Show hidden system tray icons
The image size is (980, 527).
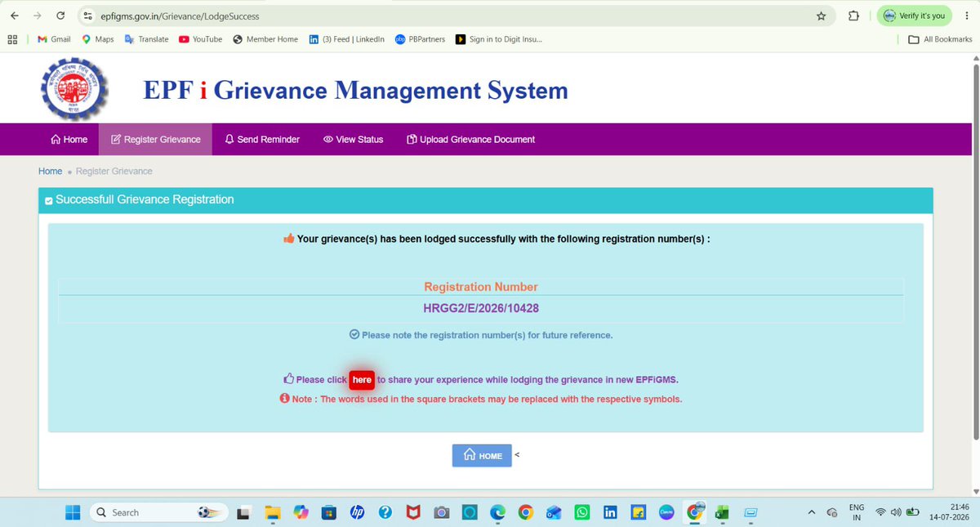coord(811,512)
